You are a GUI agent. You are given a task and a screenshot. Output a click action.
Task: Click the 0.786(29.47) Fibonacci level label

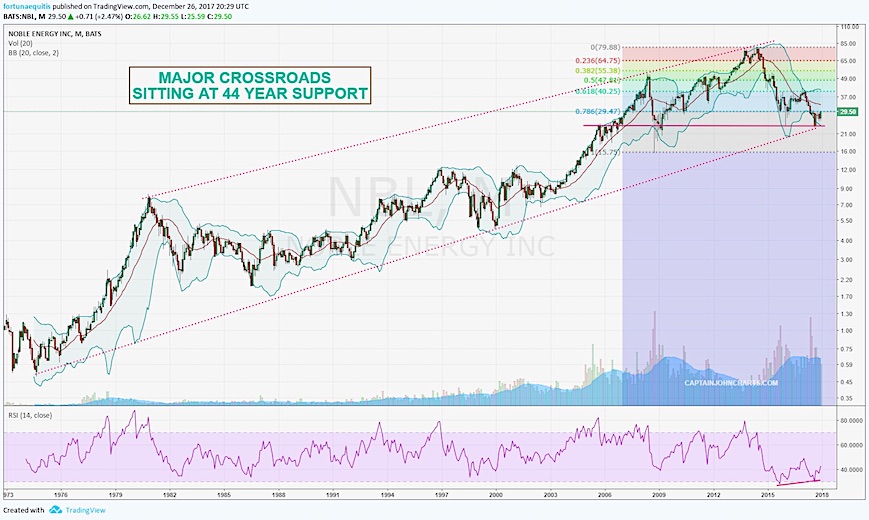point(597,111)
